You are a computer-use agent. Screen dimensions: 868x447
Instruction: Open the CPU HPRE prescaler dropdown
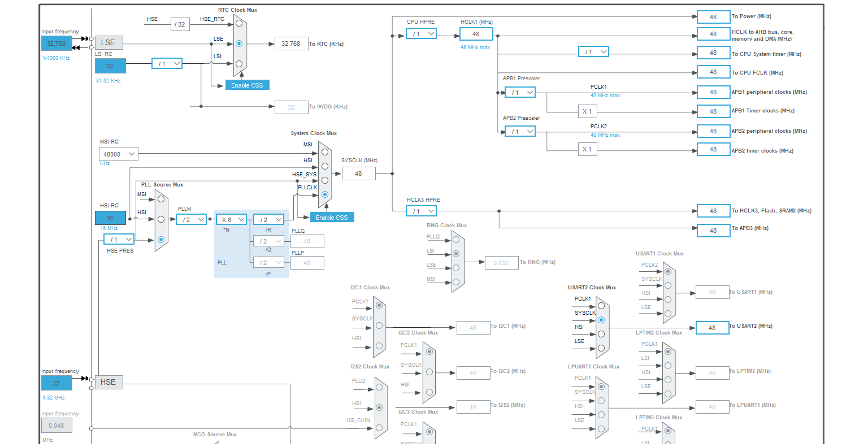point(421,34)
